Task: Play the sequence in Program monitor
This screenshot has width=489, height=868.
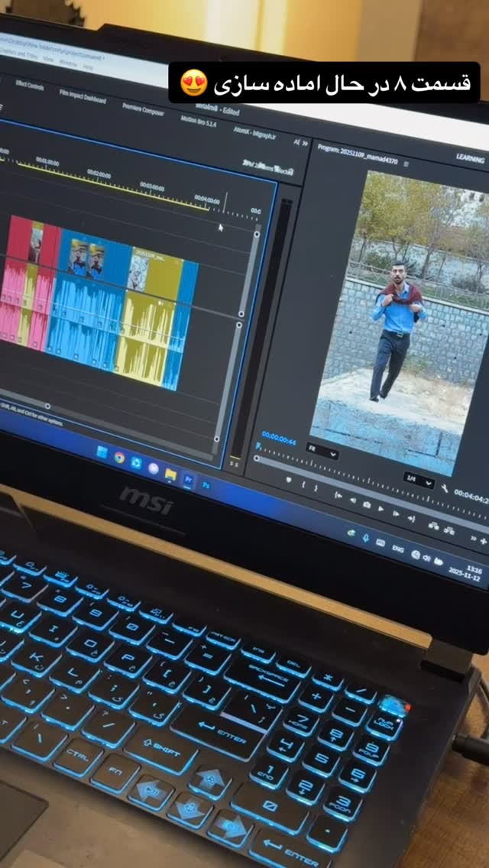Action: coord(381,508)
